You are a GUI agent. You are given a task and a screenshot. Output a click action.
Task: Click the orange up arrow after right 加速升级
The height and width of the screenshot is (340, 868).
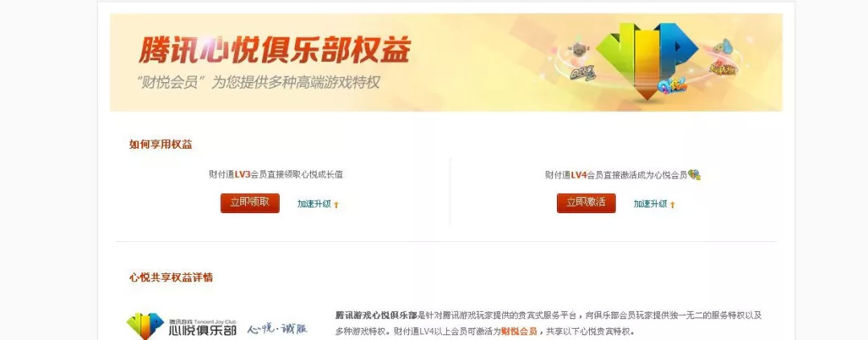pyautogui.click(x=673, y=204)
